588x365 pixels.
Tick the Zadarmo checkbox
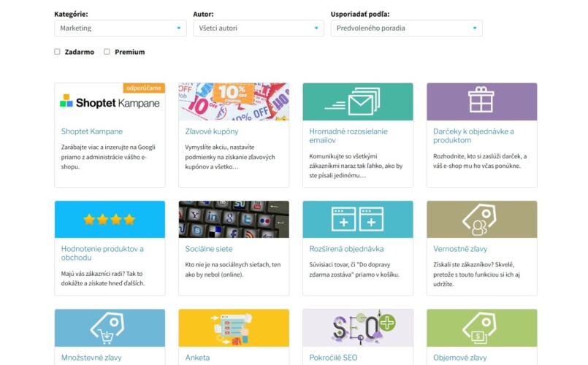[x=57, y=52]
